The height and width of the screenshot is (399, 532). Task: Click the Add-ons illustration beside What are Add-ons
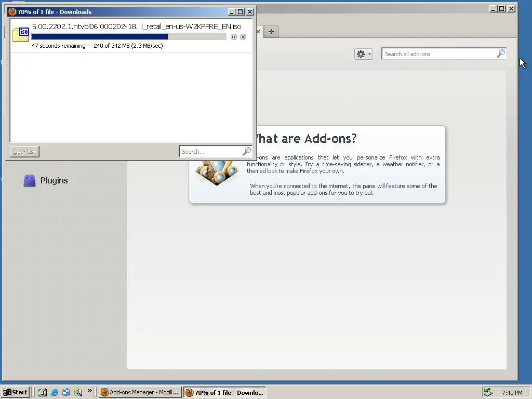point(216,172)
